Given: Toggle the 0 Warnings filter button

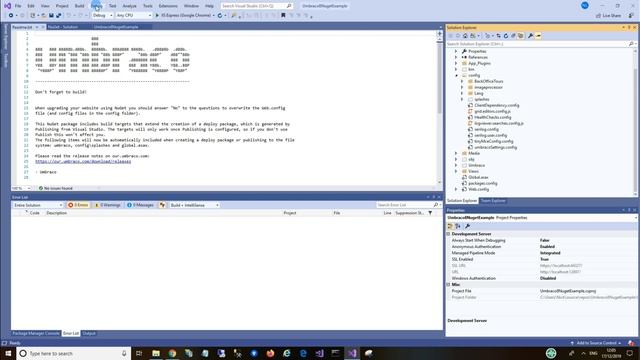Looking at the screenshot, I should (x=107, y=205).
